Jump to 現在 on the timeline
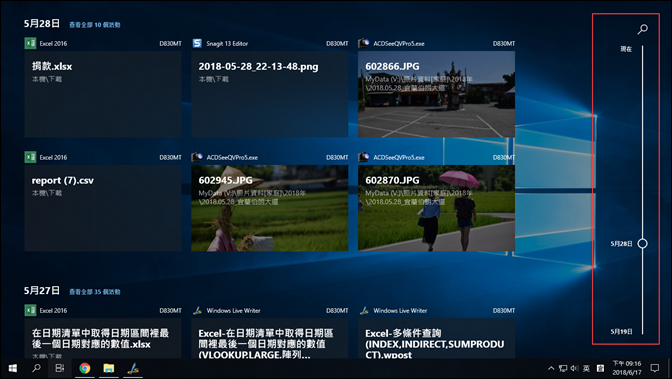Image resolution: width=672 pixels, height=379 pixels. point(626,49)
